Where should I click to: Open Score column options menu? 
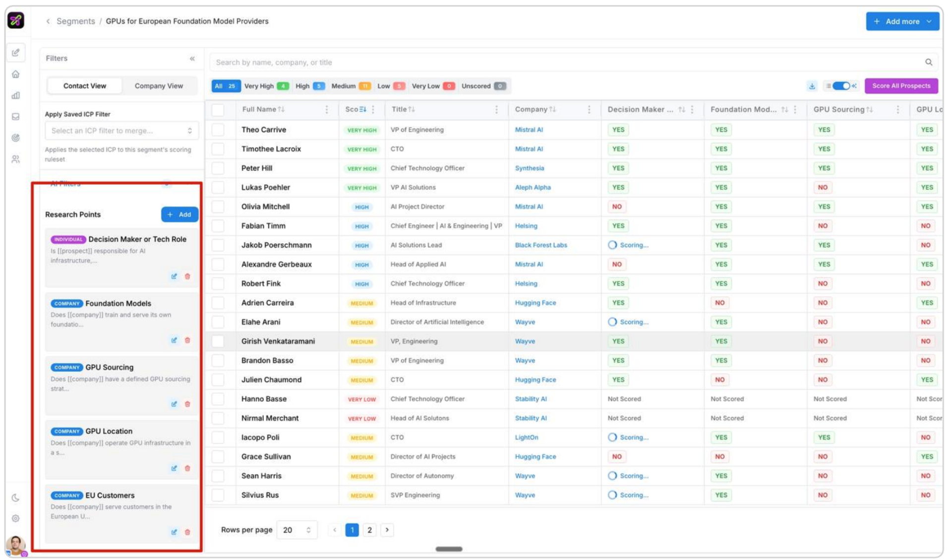coord(373,110)
